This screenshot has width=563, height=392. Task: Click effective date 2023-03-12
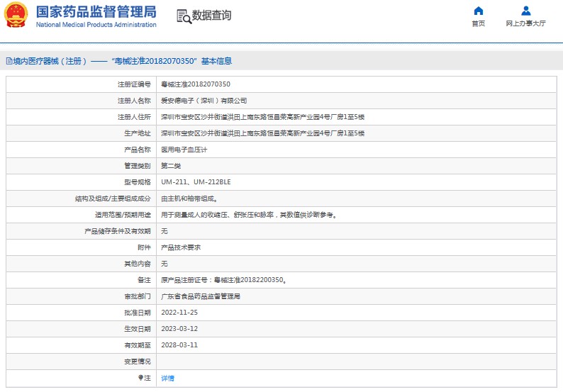pyautogui.click(x=179, y=329)
